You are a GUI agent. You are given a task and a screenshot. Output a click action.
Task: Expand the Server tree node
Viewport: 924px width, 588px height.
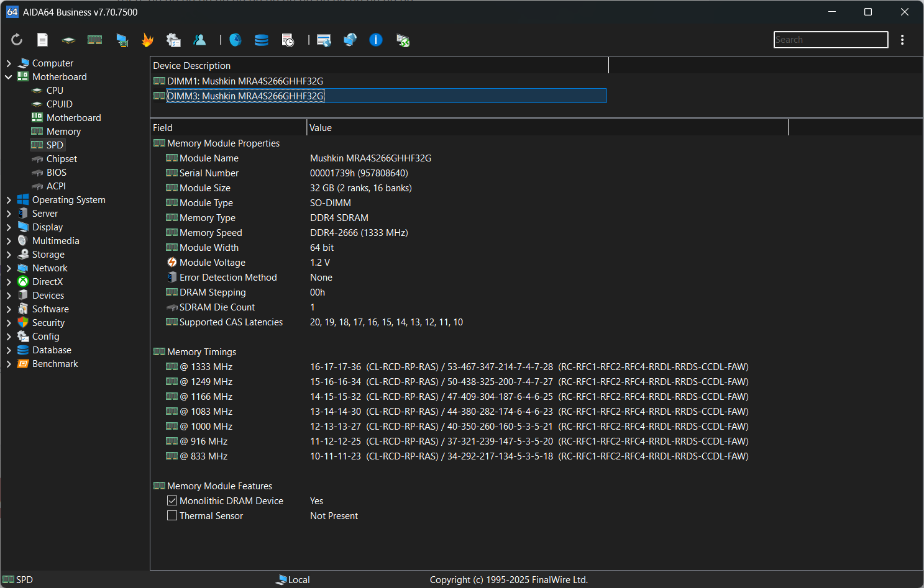tap(9, 214)
